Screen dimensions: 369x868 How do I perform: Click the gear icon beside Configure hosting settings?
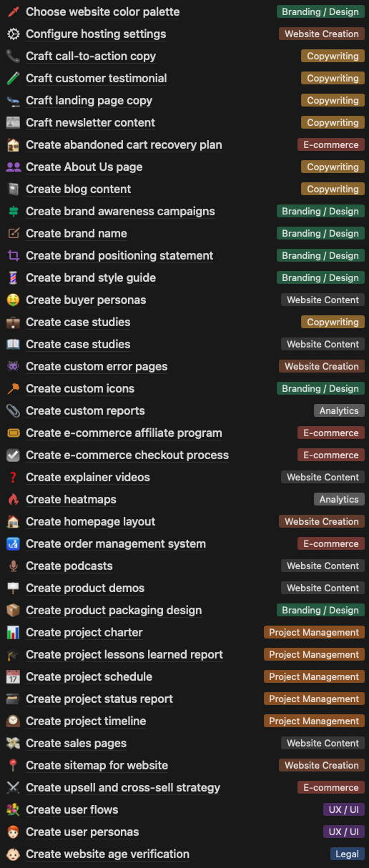click(13, 34)
